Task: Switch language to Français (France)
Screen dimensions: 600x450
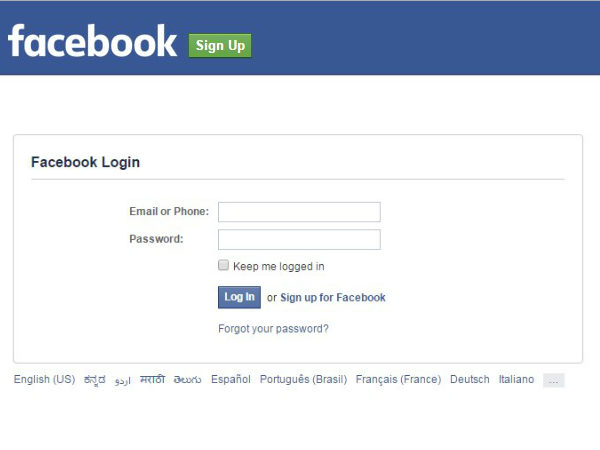Action: pos(398,379)
